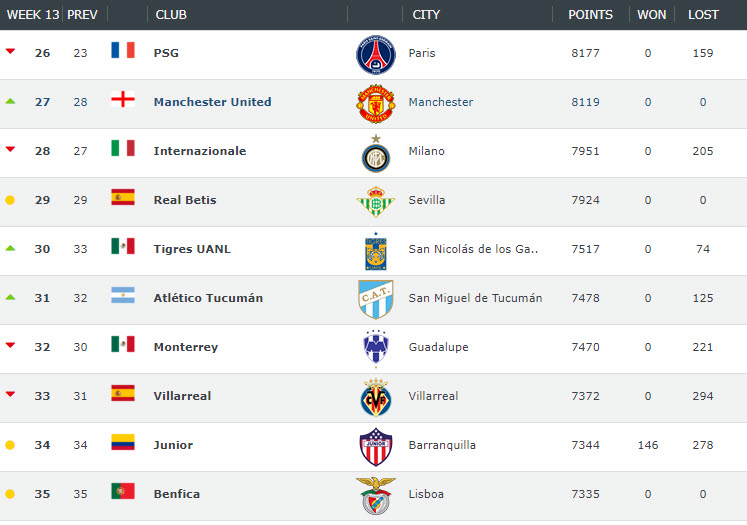Click the Atlético Tucumán C.A.T. shield
747x525 pixels.
pos(375,300)
